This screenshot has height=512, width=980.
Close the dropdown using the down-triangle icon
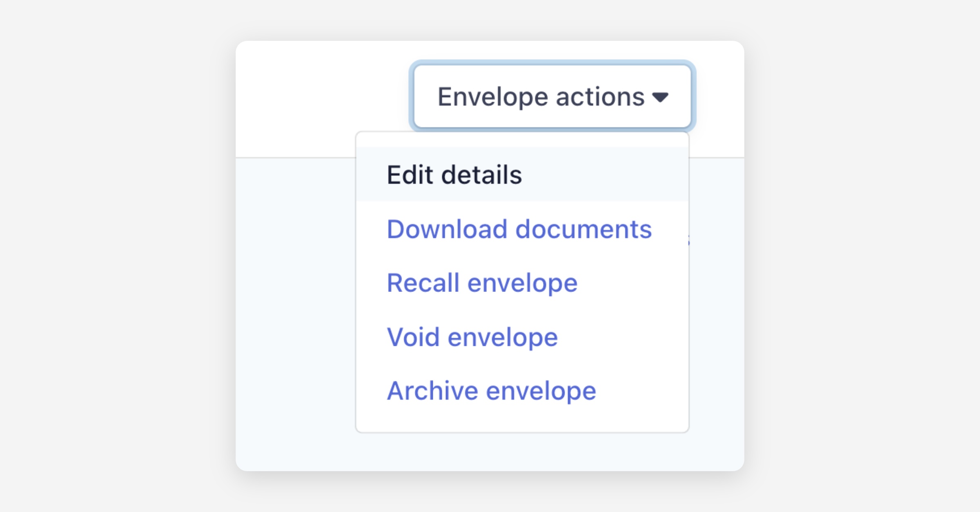[660, 97]
